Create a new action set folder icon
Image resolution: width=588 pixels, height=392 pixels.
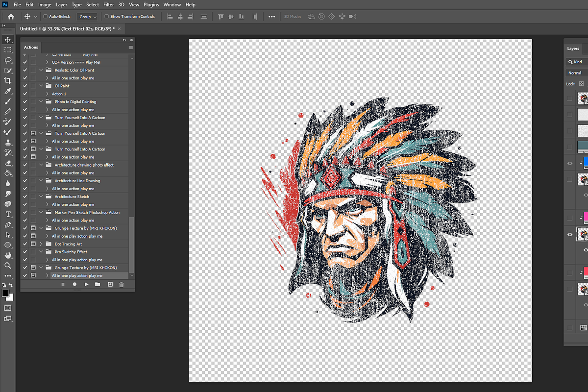[x=98, y=284]
